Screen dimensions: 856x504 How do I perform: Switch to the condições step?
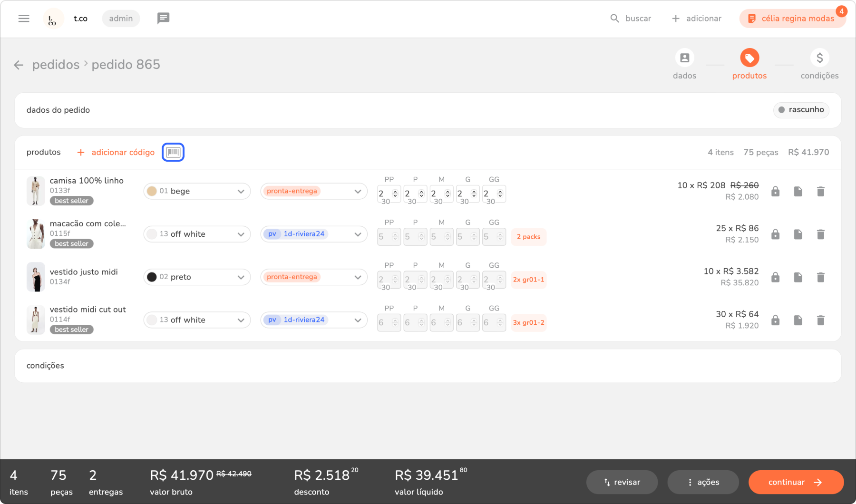click(819, 58)
